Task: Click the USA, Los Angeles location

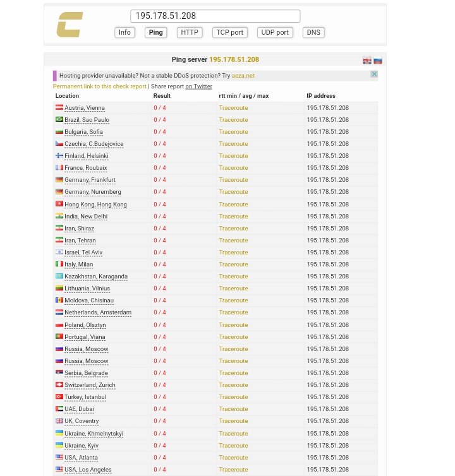Action: click(88, 470)
